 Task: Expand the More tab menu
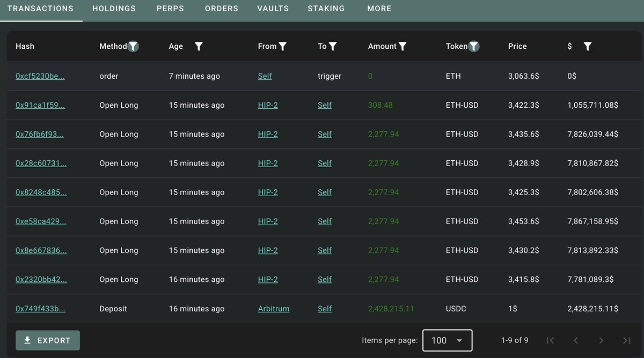[379, 9]
